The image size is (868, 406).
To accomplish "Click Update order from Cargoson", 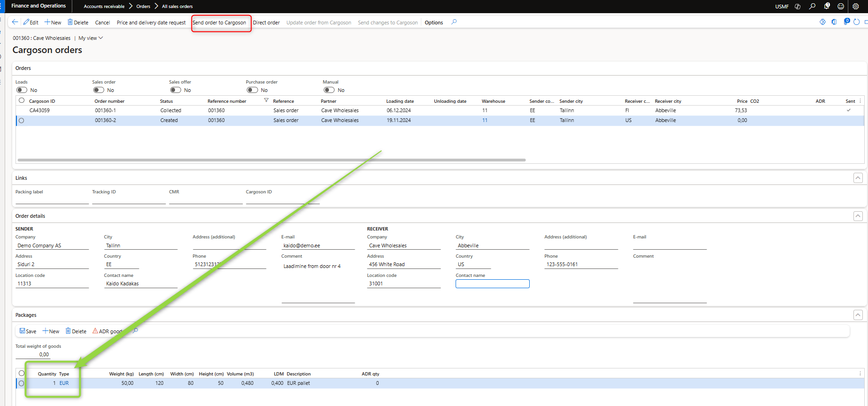I will [x=319, y=23].
